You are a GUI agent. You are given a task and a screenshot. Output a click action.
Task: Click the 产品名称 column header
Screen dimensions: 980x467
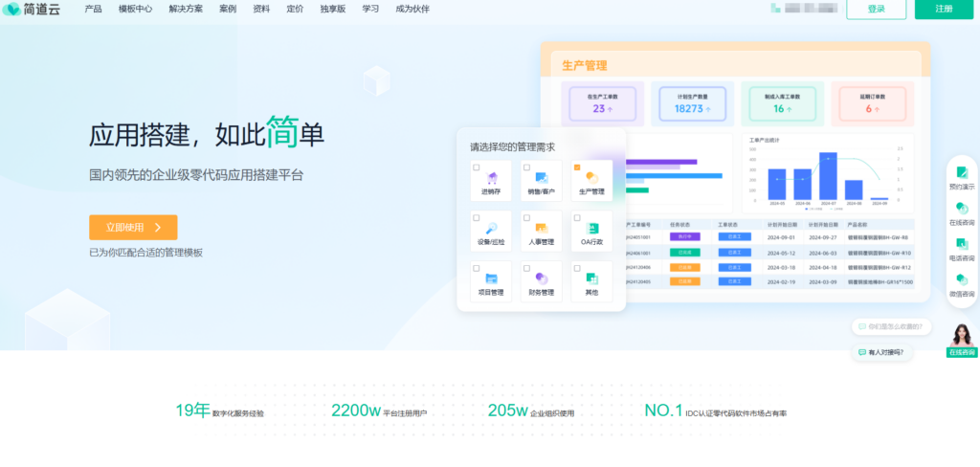857,224
